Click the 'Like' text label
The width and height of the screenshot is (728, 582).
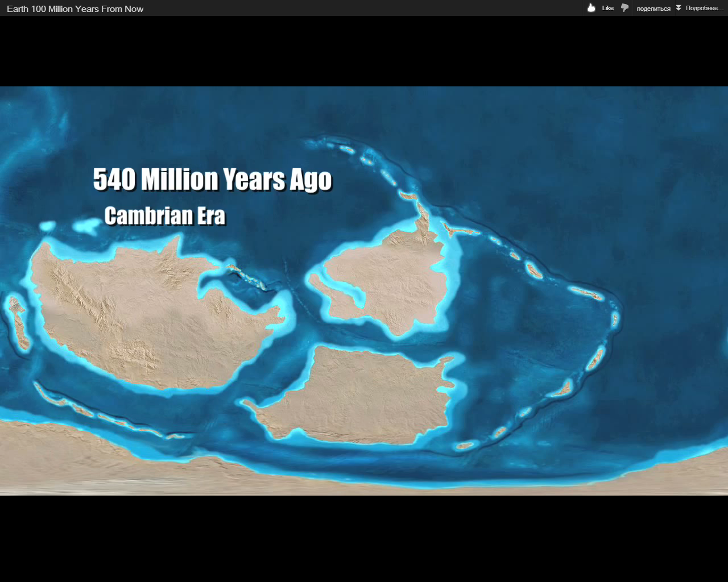608,8
